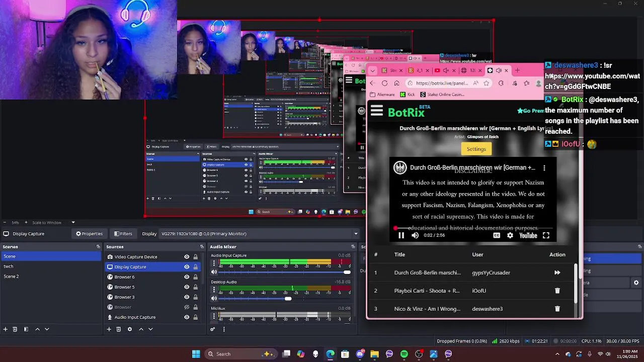Open Alienware bookmark folder

382,95
